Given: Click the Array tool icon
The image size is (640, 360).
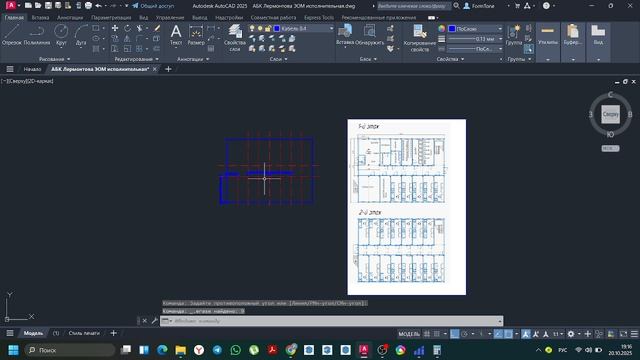Looking at the screenshot, I should click(x=140, y=49).
